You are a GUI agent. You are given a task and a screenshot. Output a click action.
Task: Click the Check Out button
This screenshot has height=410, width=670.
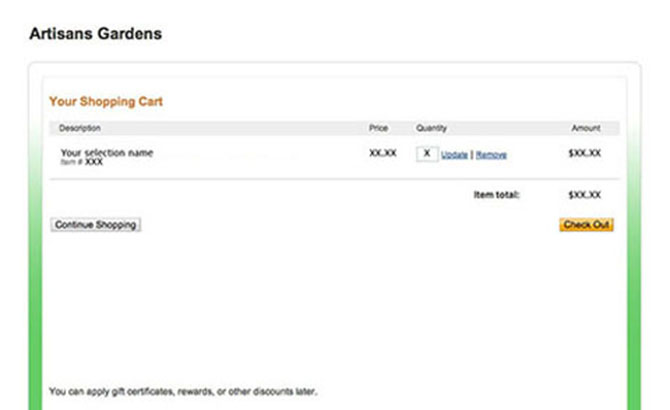[586, 225]
